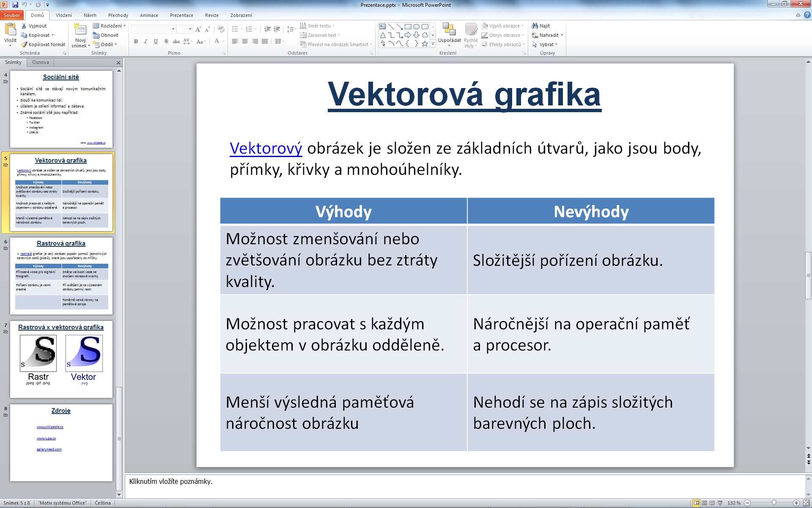Open Najít find tool
812x508 pixels.
(541, 26)
